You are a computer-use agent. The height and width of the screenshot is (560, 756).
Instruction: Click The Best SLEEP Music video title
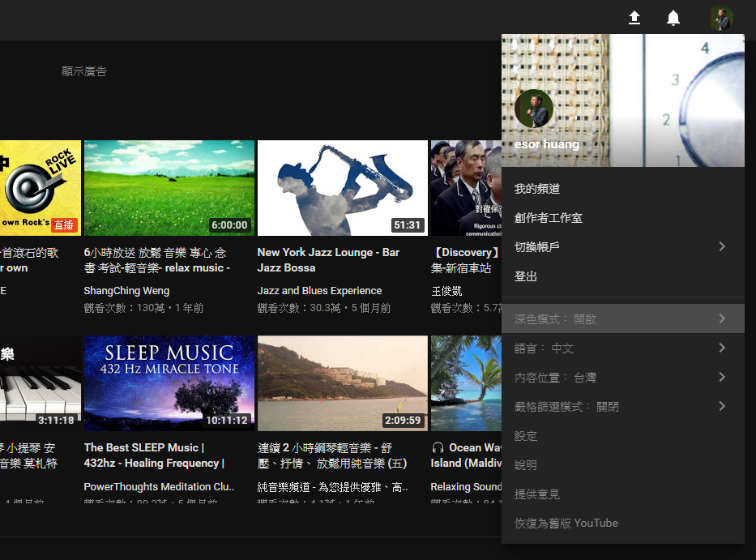(x=154, y=455)
